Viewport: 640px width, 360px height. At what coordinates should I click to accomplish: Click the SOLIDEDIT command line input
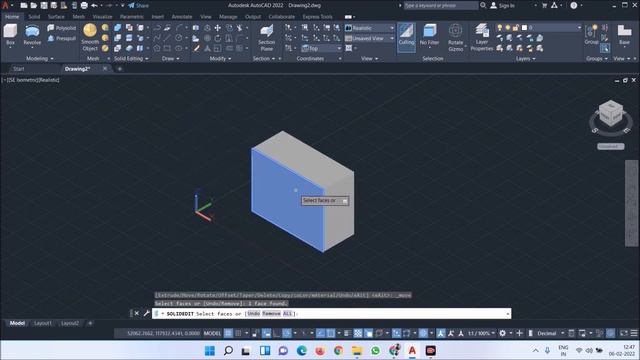(331, 313)
